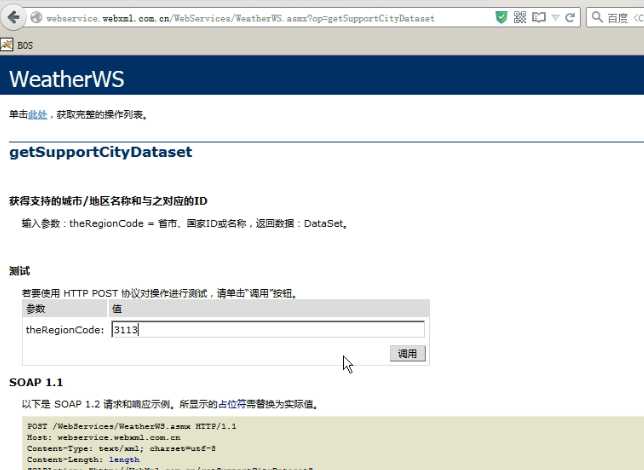Click the theRegionCode: parameter label

click(65, 330)
